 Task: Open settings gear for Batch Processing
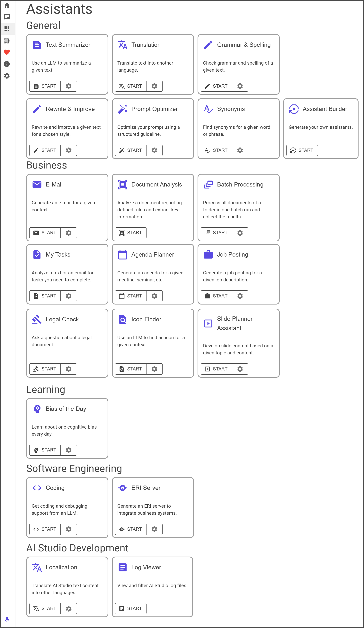click(240, 233)
